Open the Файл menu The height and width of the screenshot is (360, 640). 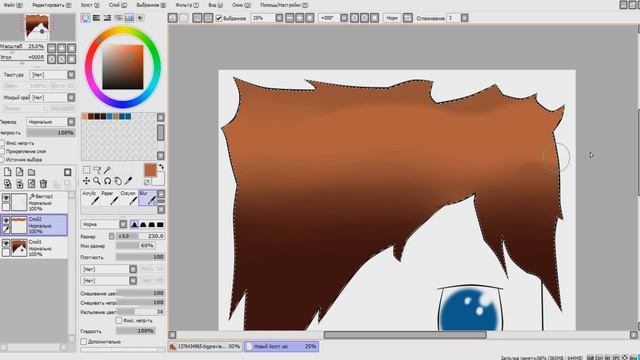(x=13, y=5)
